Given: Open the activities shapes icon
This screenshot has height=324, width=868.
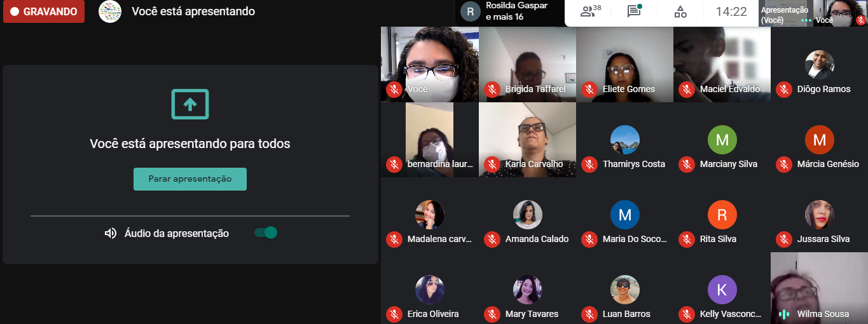Looking at the screenshot, I should [x=680, y=11].
